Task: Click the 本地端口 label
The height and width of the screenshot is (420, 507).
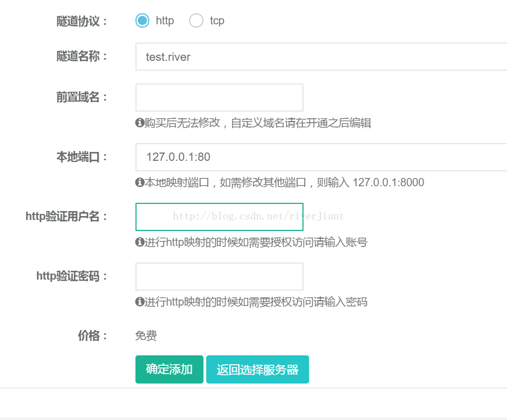Action: tap(82, 157)
